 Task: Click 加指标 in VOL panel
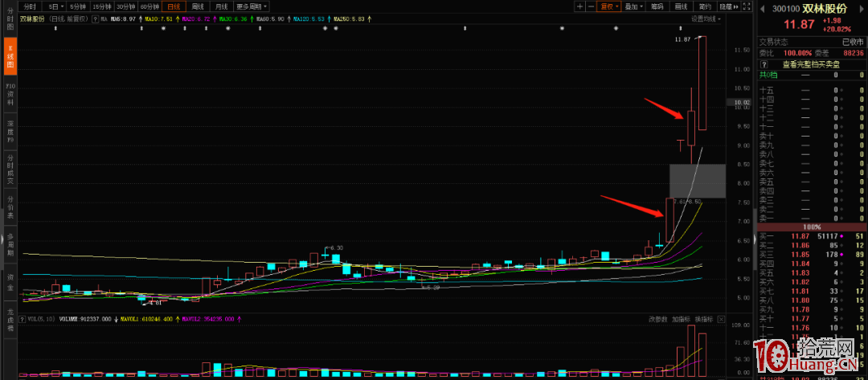[681, 319]
